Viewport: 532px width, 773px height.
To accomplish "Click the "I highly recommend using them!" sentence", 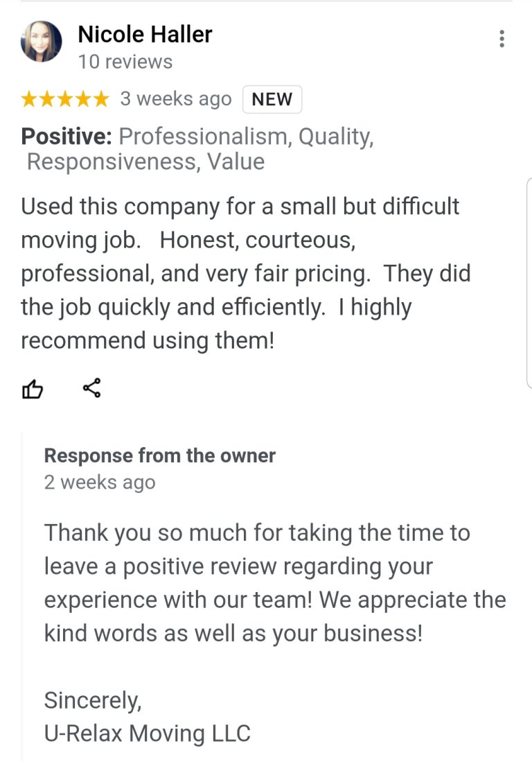I will [216, 324].
